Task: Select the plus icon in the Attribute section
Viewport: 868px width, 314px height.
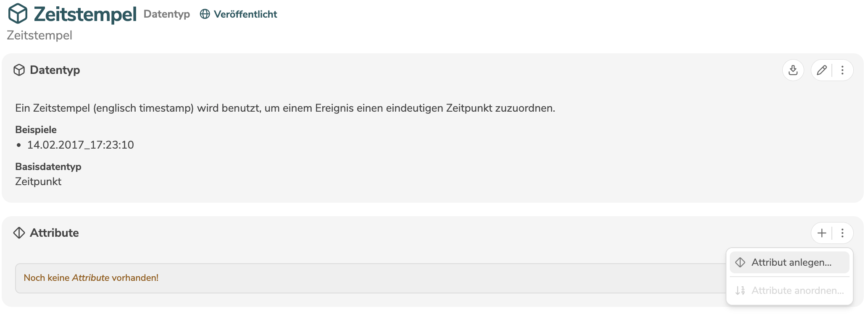Action: coord(821,233)
